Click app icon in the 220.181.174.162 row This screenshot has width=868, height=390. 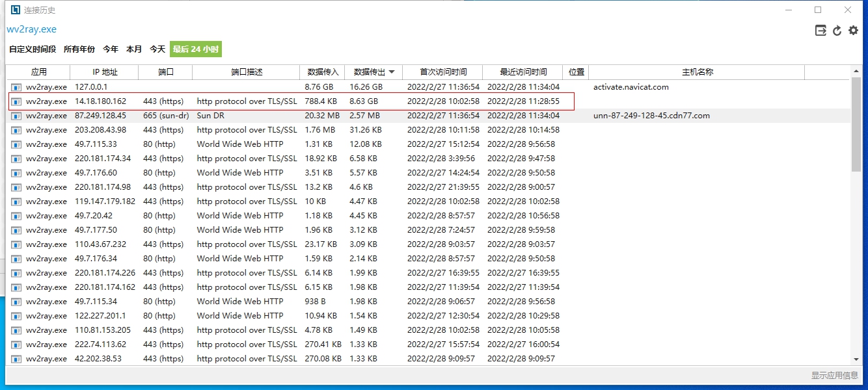pos(16,287)
